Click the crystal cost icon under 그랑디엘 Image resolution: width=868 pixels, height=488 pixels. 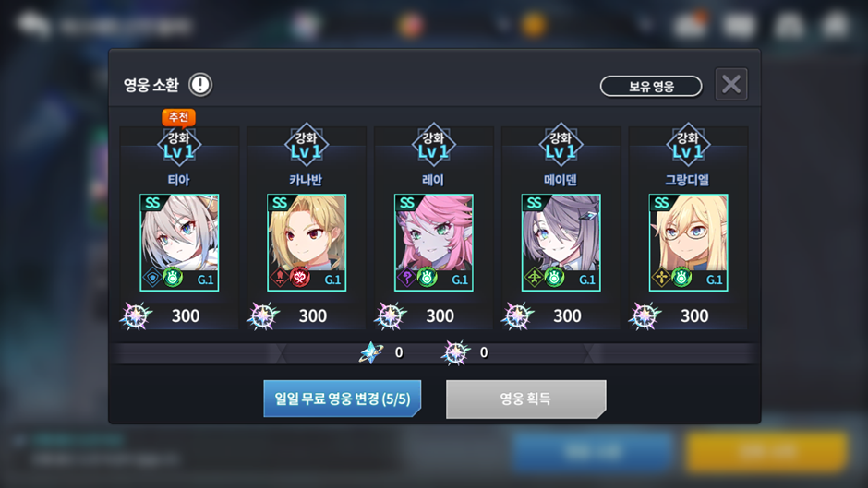pos(645,315)
